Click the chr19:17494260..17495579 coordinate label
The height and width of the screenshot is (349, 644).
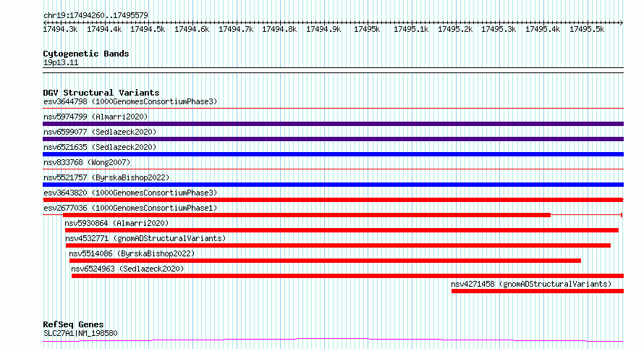(96, 15)
